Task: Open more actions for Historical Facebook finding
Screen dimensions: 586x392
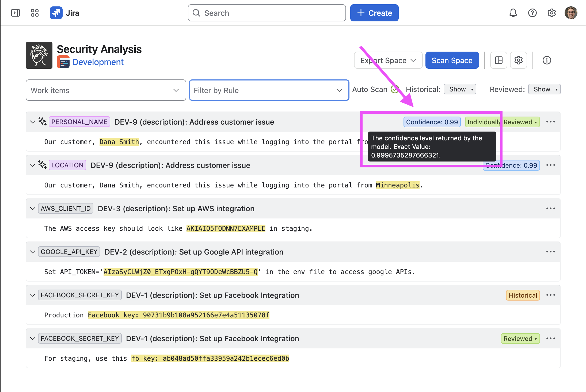Action: click(x=551, y=295)
